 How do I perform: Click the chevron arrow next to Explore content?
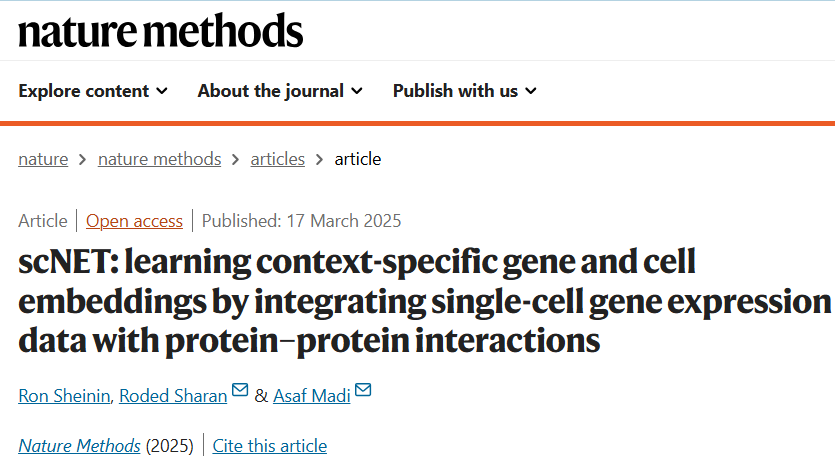tap(161, 91)
